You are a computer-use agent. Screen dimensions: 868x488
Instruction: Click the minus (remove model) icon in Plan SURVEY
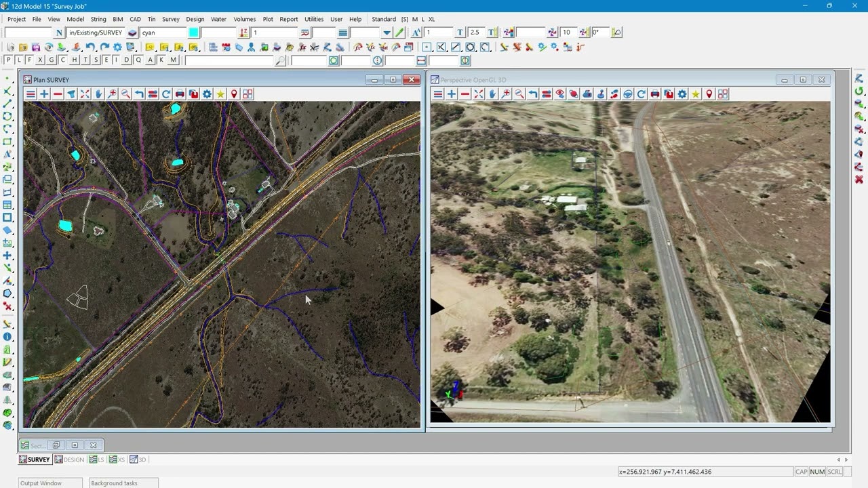tap(58, 94)
